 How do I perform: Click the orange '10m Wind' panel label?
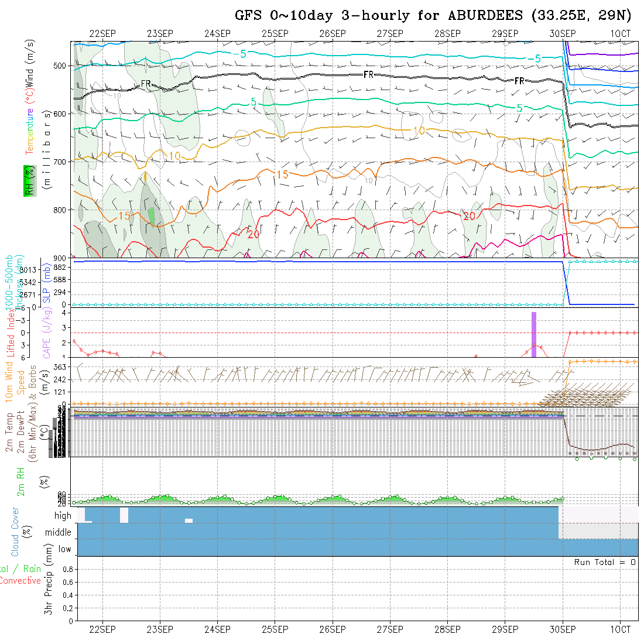[9, 382]
